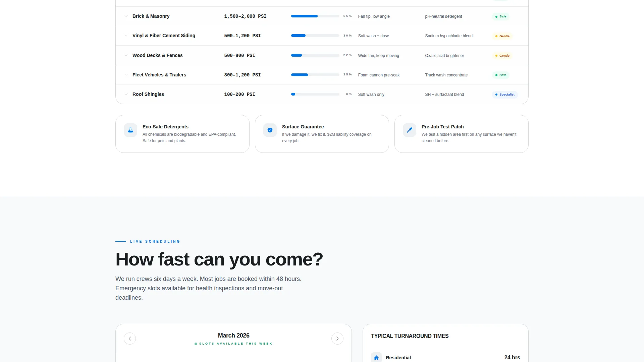Click the Eco-Safe Detergents flask icon

[x=130, y=130]
